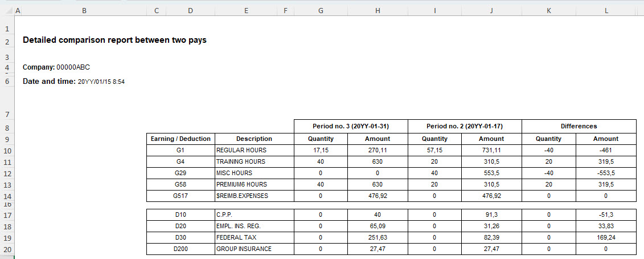Select the row 20 header
Screen dimensions: 644x259
[x=6, y=249]
